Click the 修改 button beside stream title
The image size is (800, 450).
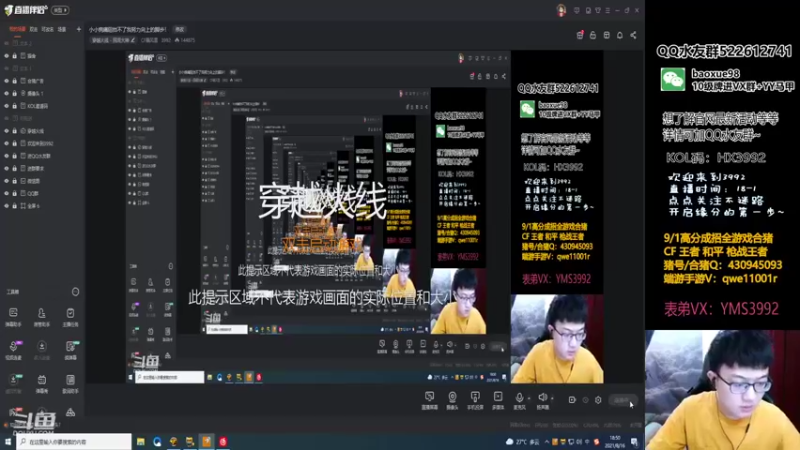click(180, 30)
